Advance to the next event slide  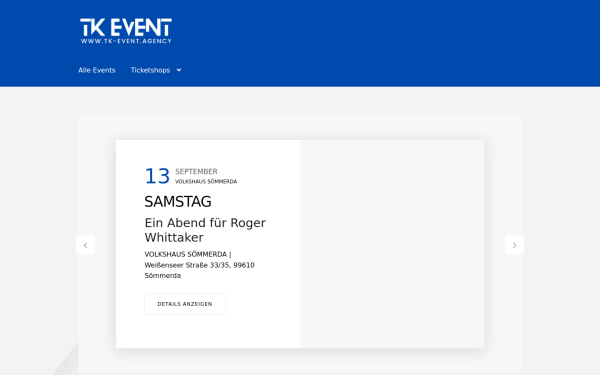click(515, 245)
